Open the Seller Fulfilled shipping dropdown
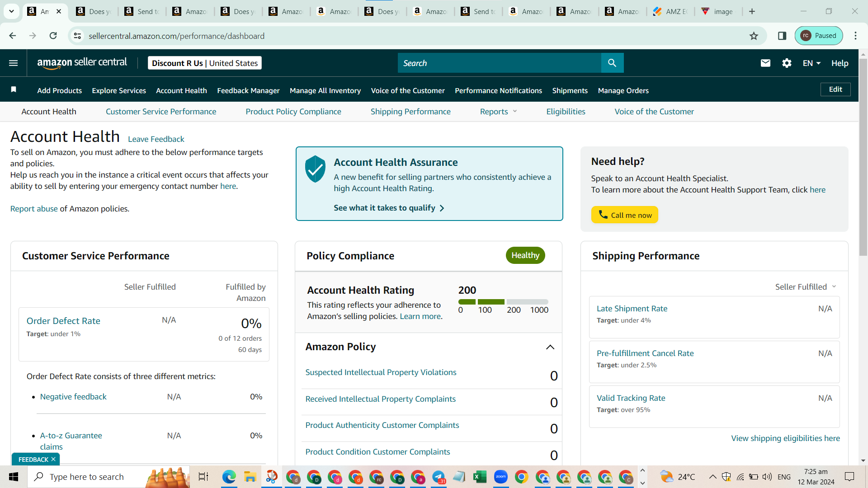This screenshot has height=488, width=868. click(x=806, y=287)
